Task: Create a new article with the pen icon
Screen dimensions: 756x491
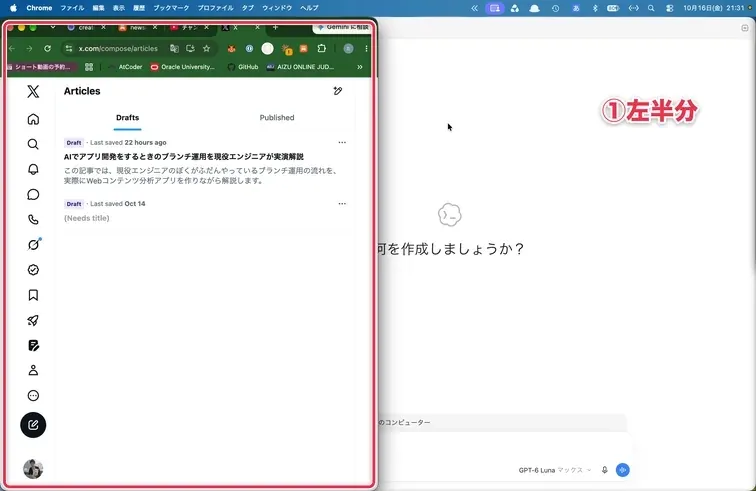Action: tap(338, 91)
